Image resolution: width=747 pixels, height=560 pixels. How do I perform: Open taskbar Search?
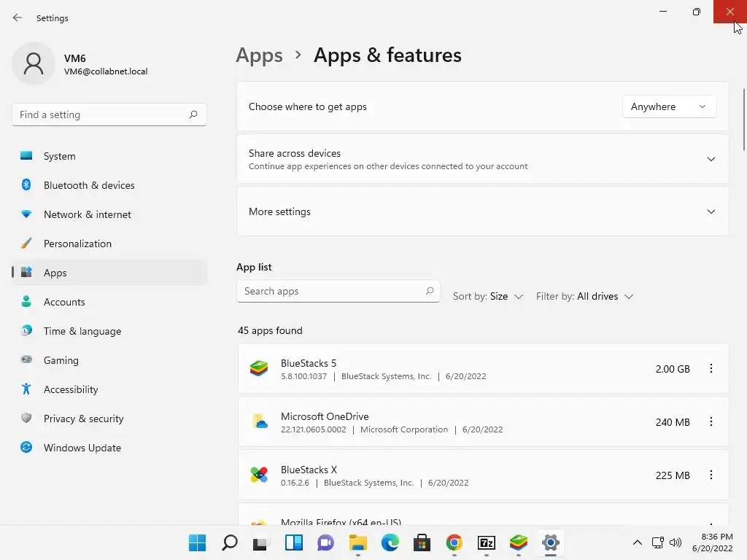coord(230,542)
